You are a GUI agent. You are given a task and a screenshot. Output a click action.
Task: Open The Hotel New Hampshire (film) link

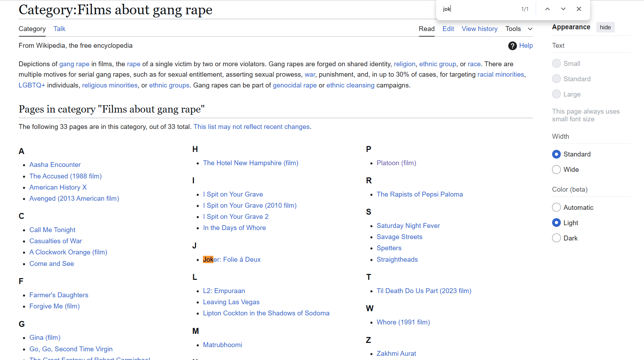pyautogui.click(x=251, y=163)
